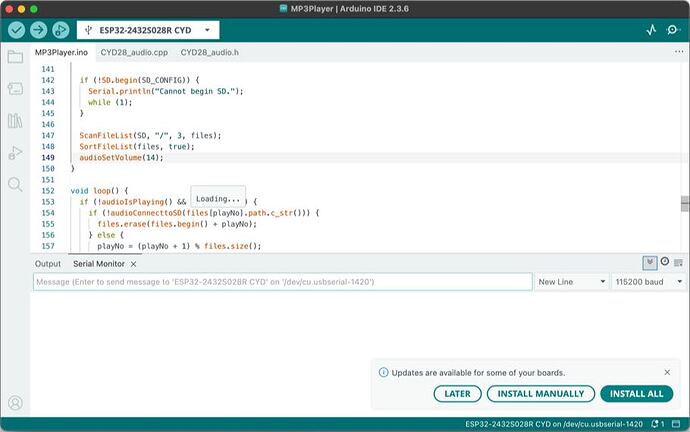Click the LATER button
The height and width of the screenshot is (432, 690).
point(457,394)
